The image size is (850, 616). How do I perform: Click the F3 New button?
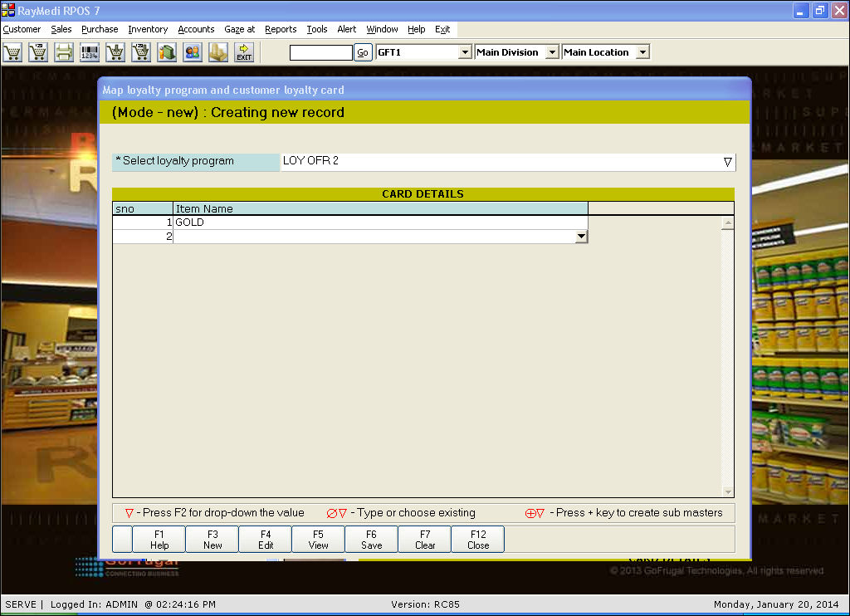212,540
